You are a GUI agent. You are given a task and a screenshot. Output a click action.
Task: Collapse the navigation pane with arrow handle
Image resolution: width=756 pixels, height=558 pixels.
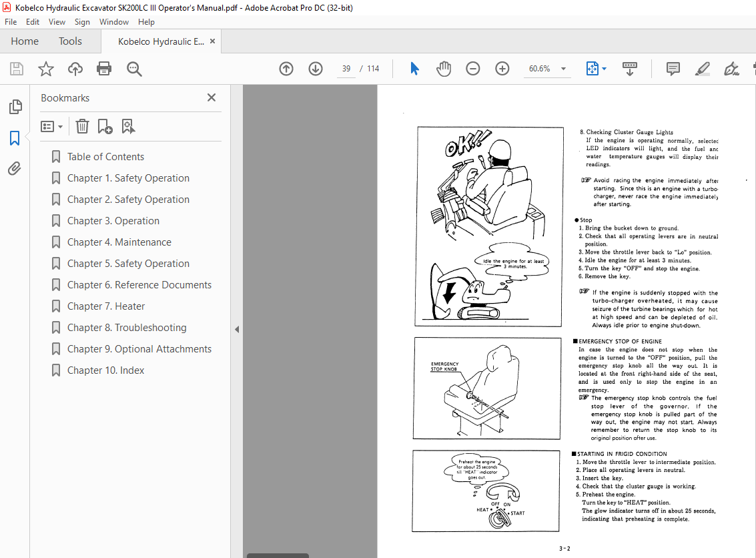click(236, 329)
